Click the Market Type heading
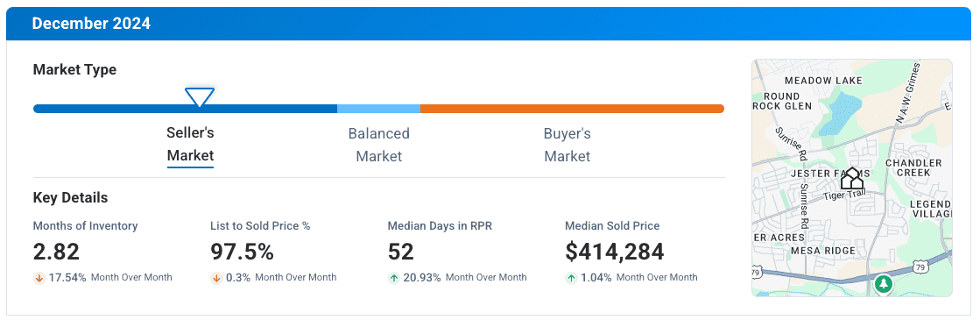Screen dimensions: 980x320 [74, 69]
